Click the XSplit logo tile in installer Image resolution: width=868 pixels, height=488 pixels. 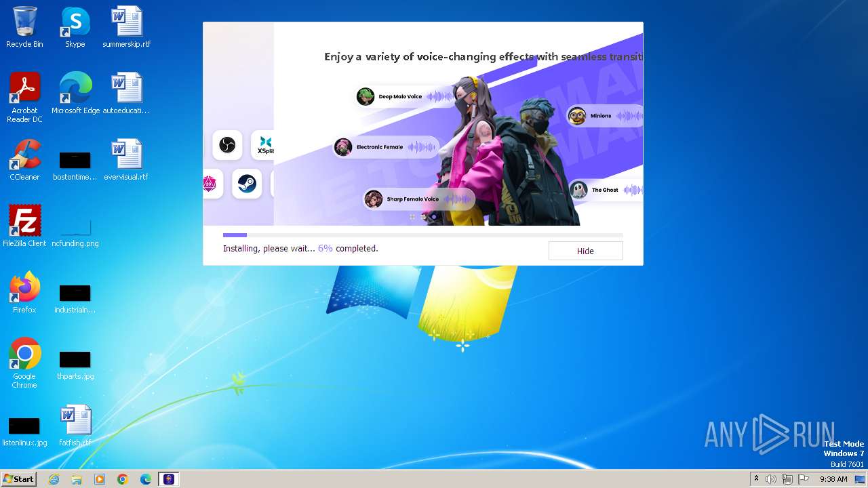(263, 145)
